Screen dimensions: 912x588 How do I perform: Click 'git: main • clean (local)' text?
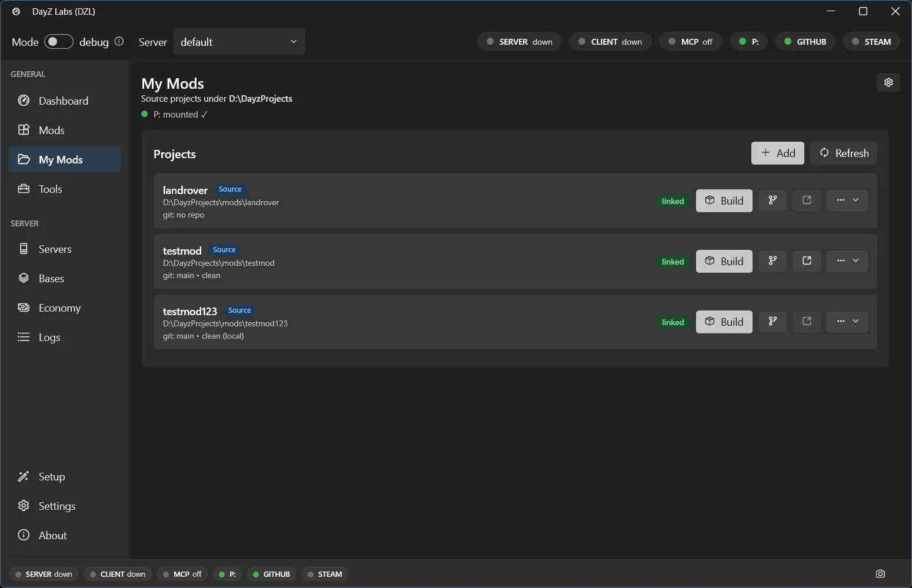pyautogui.click(x=204, y=336)
